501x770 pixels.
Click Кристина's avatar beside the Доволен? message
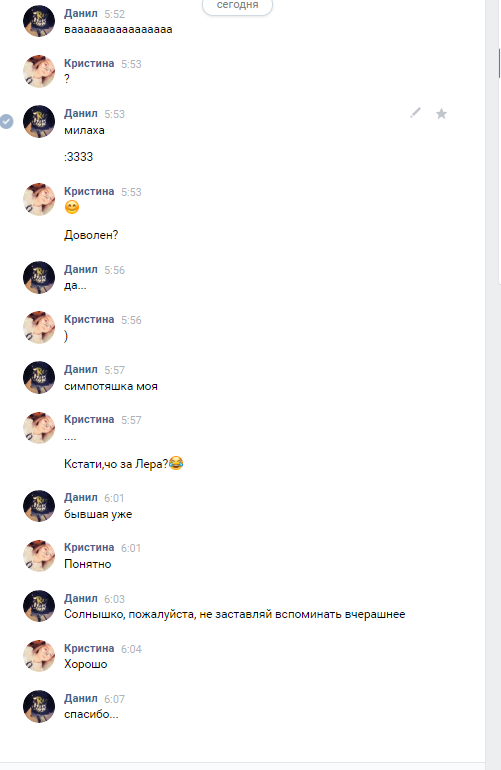pos(39,199)
